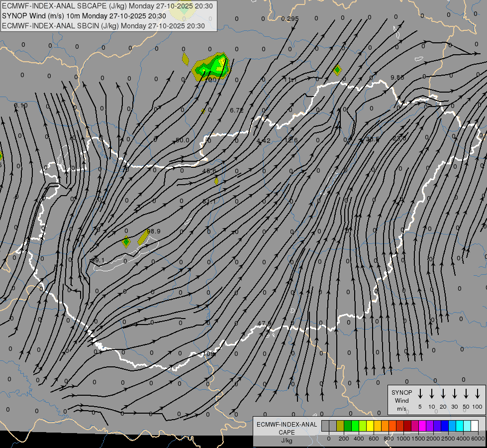487x448 pixels.
Task: Click the 61.1 value on the map
Action: pyautogui.click(x=209, y=202)
